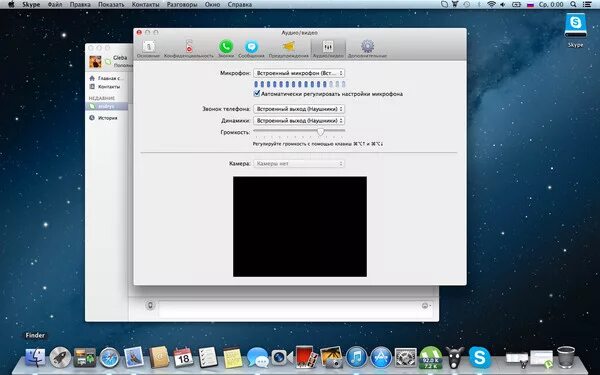Click the profile avatar in Skype window
The height and width of the screenshot is (375, 600).
tap(95, 61)
